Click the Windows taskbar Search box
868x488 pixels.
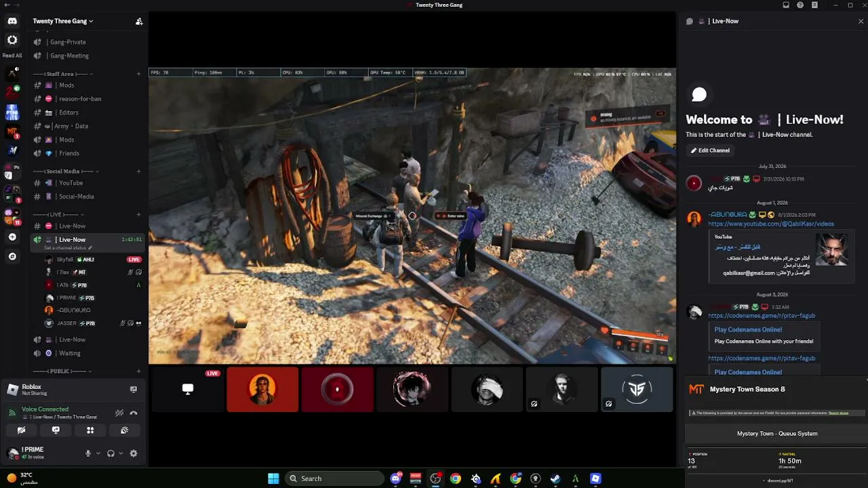point(334,479)
